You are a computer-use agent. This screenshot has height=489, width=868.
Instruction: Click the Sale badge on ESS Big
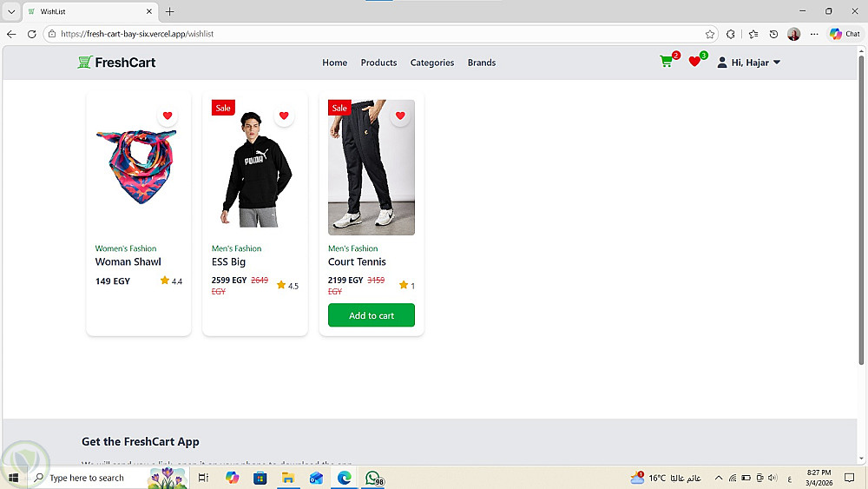coord(223,108)
